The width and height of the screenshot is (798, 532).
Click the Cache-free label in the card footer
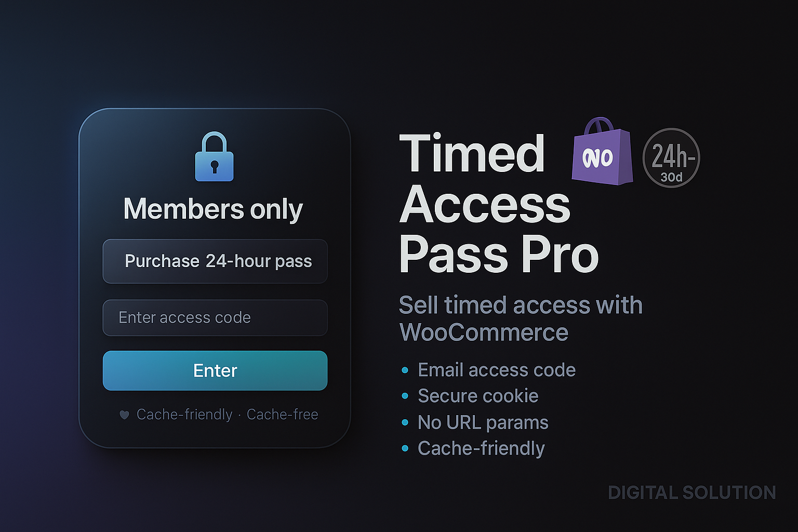282,415
